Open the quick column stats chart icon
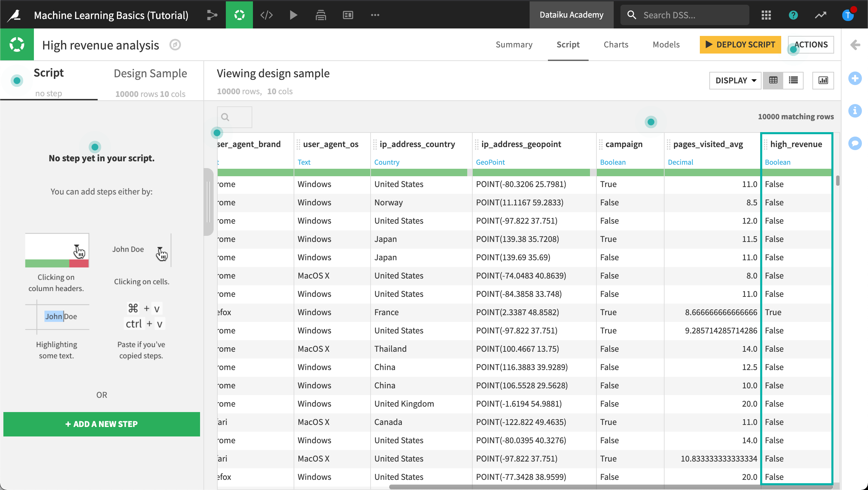 pos(823,80)
